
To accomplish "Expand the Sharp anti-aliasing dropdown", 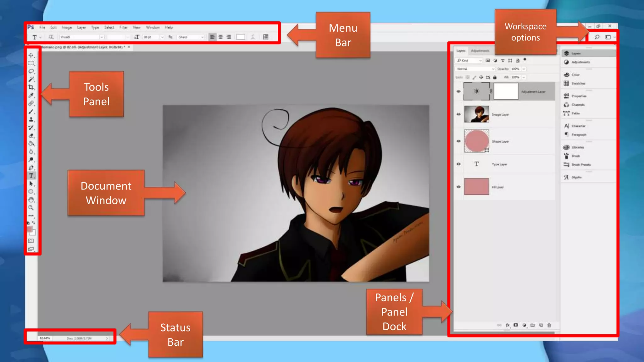I will click(x=202, y=37).
